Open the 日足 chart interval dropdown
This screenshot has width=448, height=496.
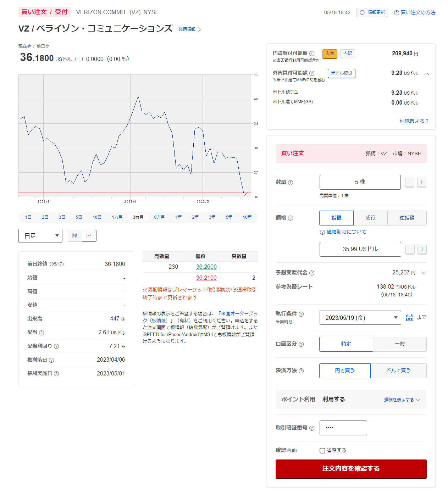tap(40, 236)
